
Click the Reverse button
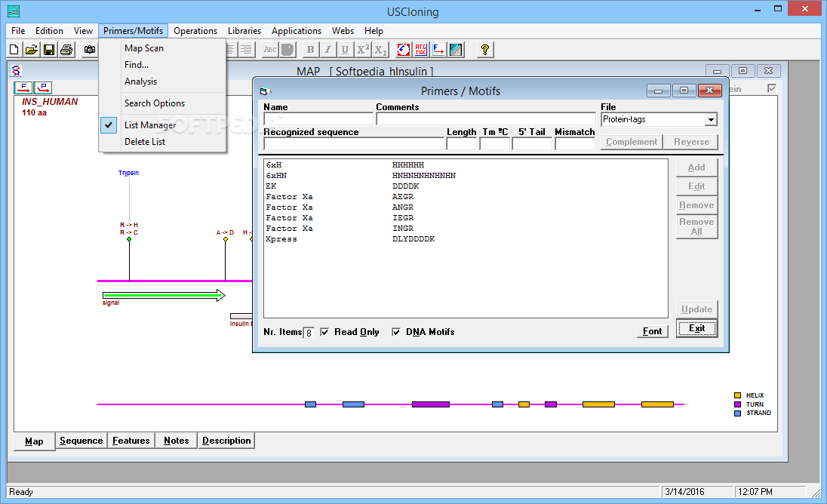[x=691, y=142]
